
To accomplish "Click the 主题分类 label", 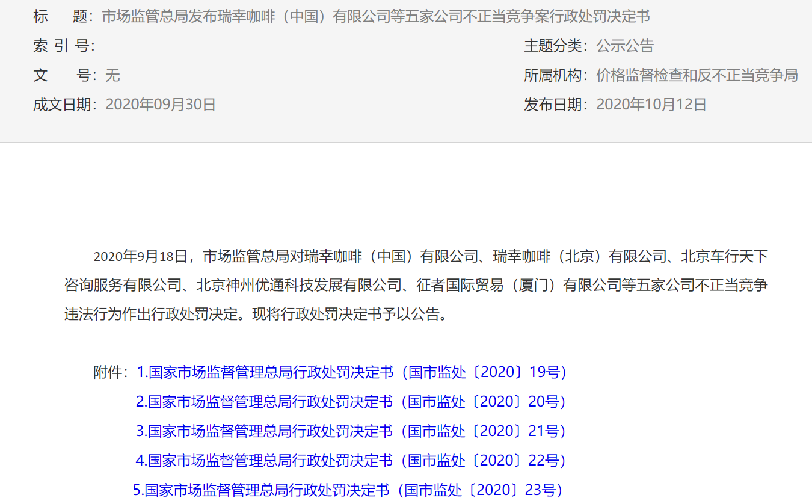I will coord(556,46).
